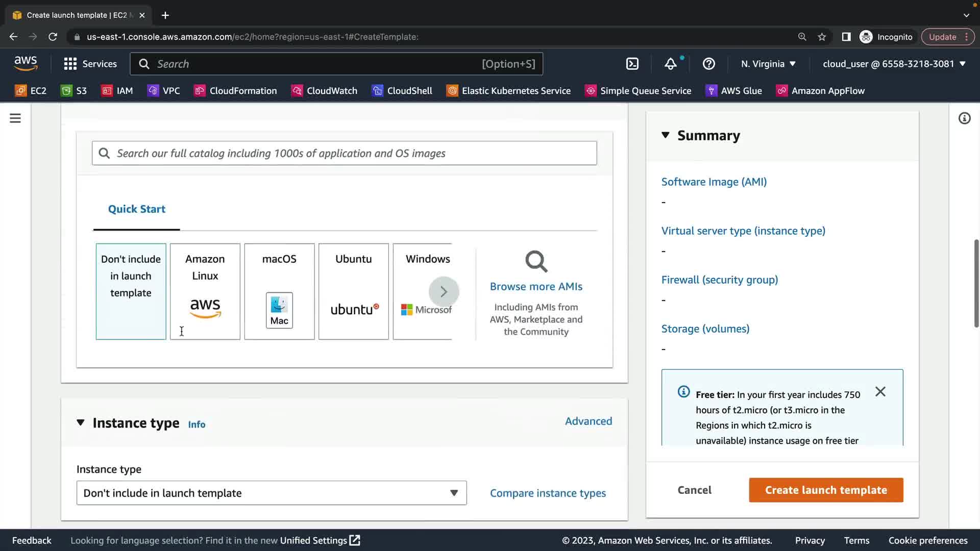980x551 pixels.
Task: Open the EC2 shortcut in favorites bar
Action: pyautogui.click(x=31, y=91)
